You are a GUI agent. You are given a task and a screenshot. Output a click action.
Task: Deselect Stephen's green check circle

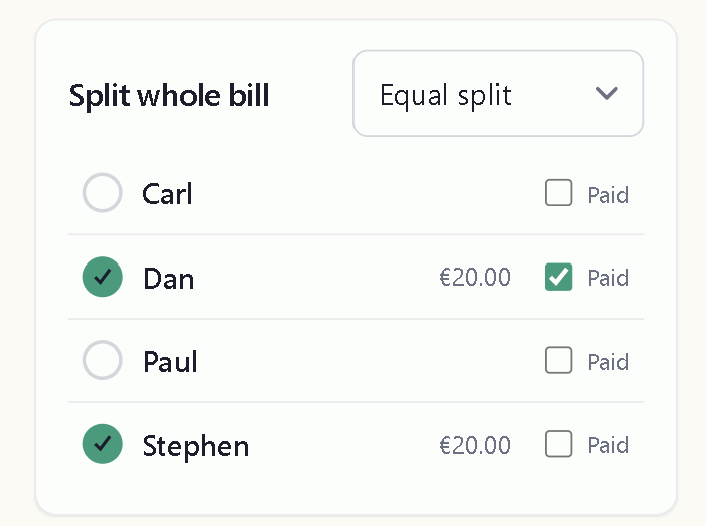(103, 444)
